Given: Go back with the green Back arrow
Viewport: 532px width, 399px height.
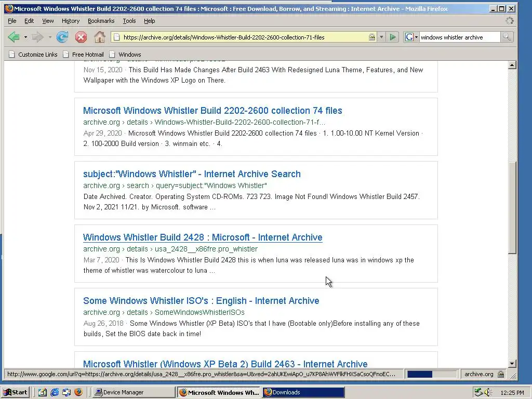Looking at the screenshot, I should pos(14,37).
